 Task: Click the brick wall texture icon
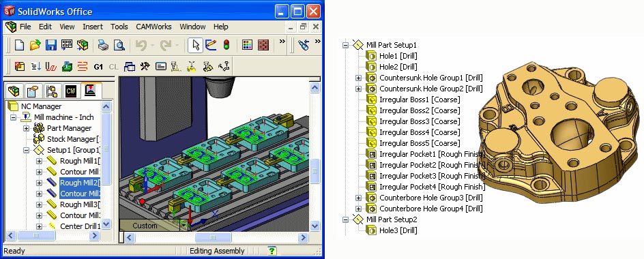click(x=263, y=45)
